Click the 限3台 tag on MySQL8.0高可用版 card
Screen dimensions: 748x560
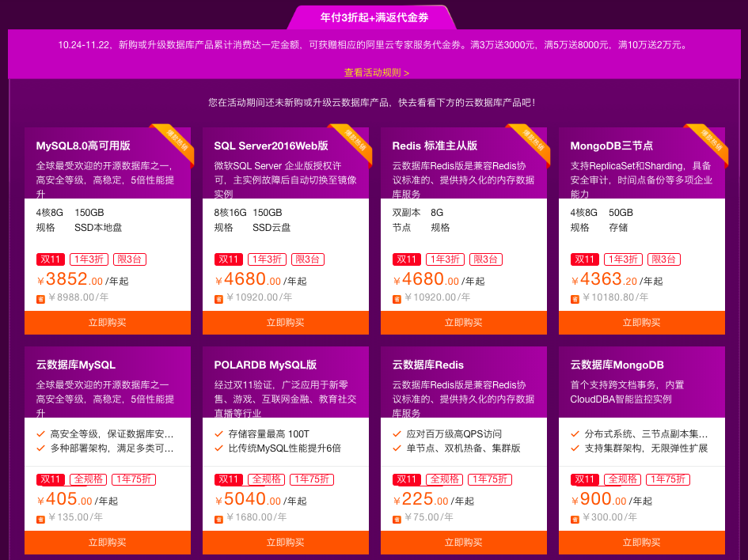point(130,259)
